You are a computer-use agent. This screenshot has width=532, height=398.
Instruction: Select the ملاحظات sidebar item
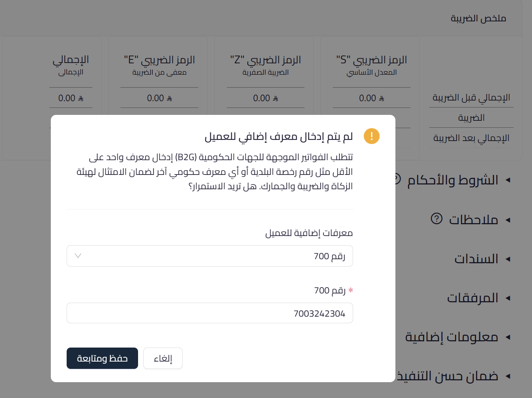click(474, 220)
